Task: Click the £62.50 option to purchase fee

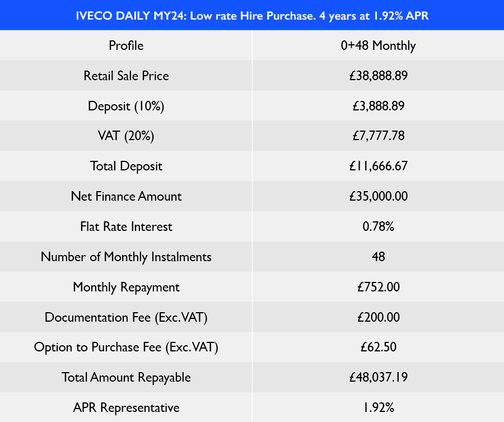Action: click(x=378, y=347)
